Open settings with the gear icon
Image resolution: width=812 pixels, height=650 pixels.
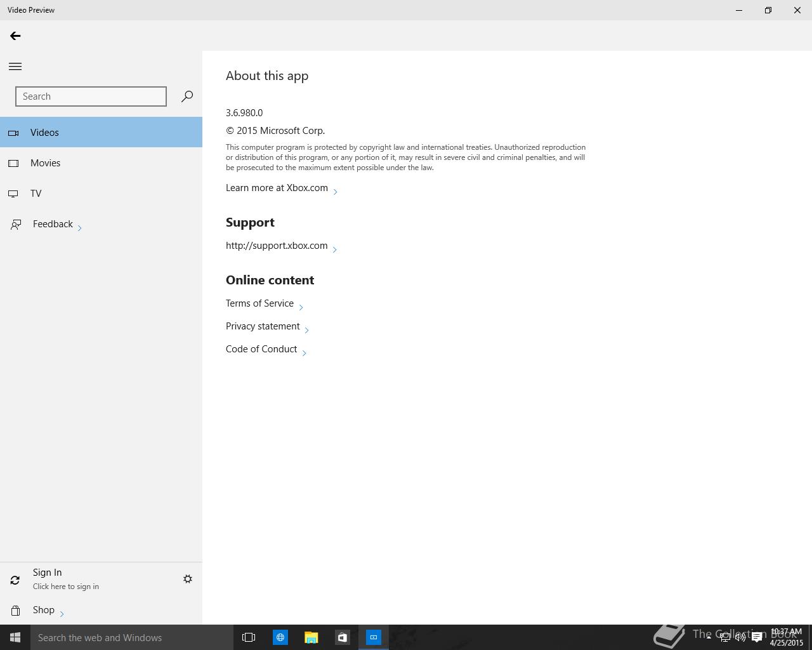click(188, 579)
